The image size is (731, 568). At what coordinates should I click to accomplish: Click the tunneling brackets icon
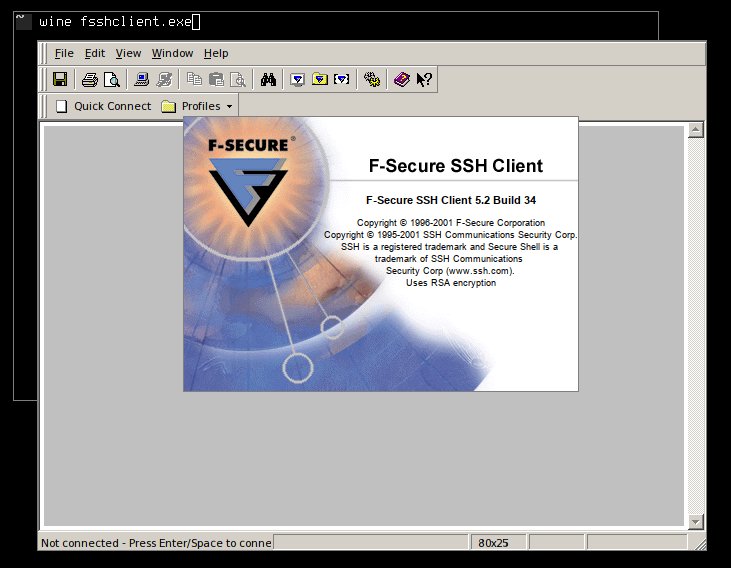tap(342, 79)
